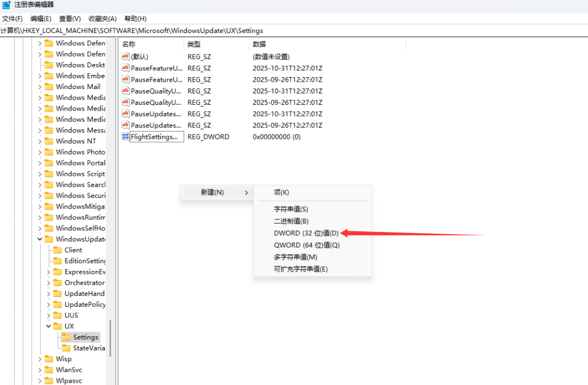Choose DWORD (32 位)值(D) from context menu

click(306, 233)
